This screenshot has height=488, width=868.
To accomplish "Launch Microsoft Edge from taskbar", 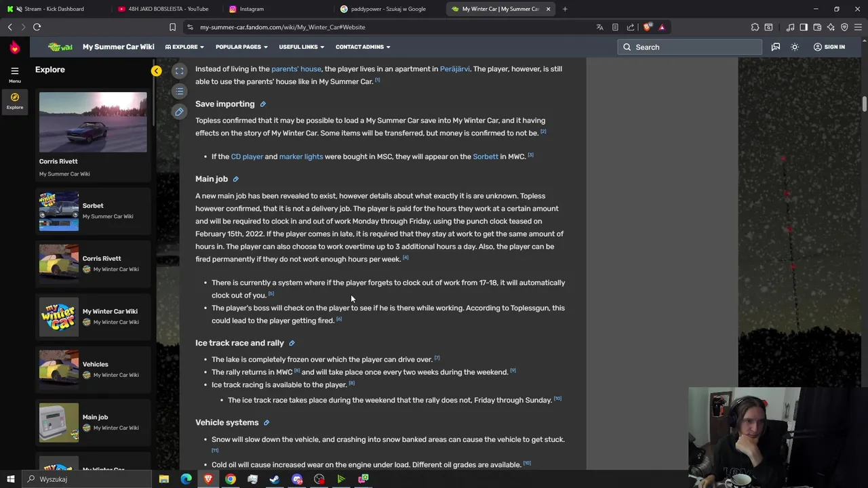I will point(186,479).
